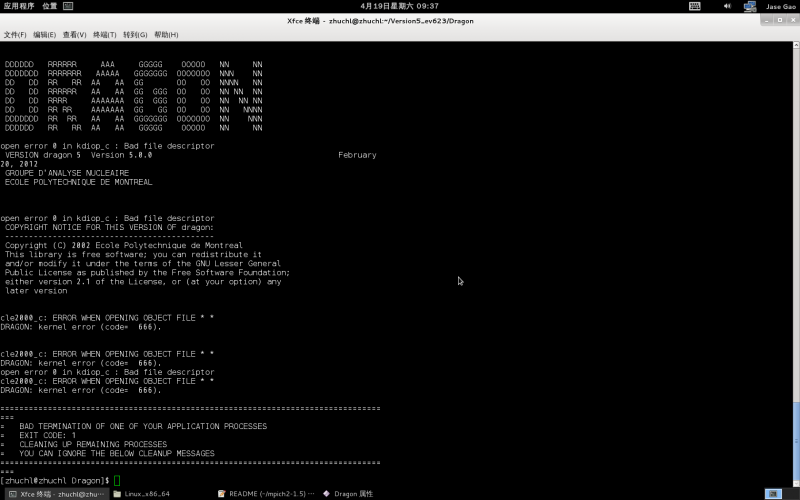Viewport: 800px width, 500px height.
Task: Open the 帮助(H) menu
Action: pos(166,35)
